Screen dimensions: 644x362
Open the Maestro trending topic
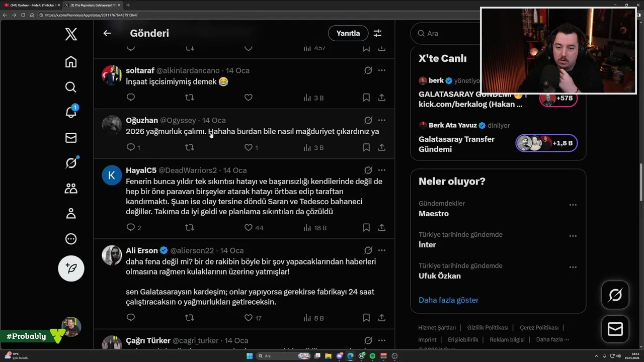[x=434, y=214]
